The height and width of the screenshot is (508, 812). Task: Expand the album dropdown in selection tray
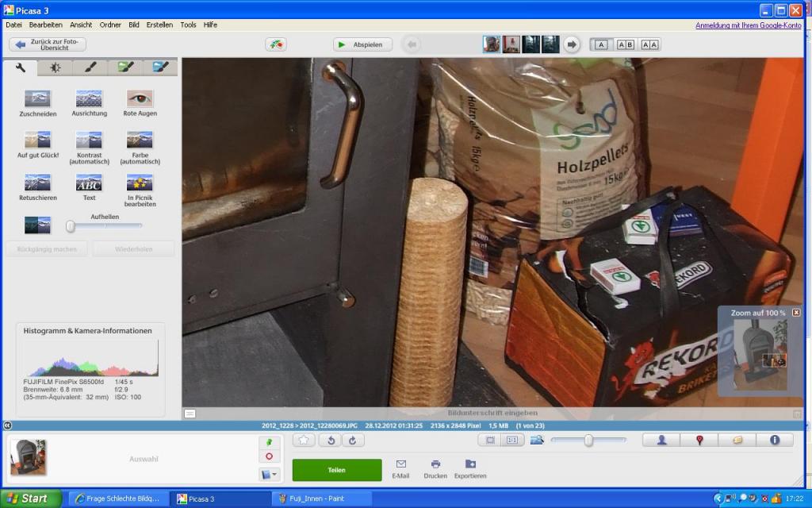coord(269,475)
